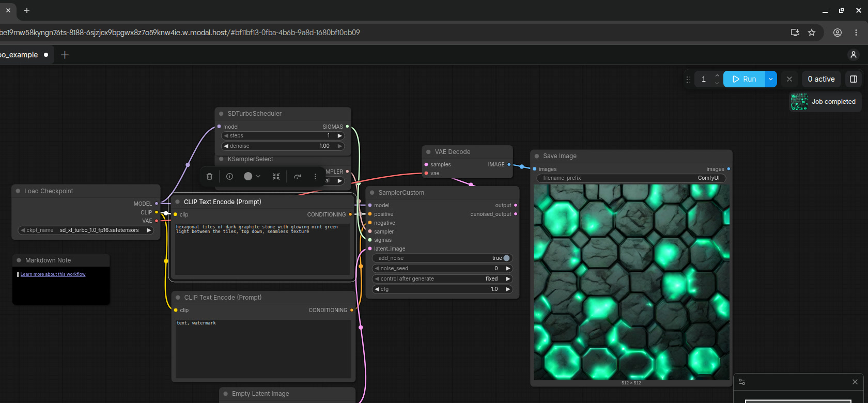
Task: Open node color picker circle in selection toolbar
Action: (248, 176)
